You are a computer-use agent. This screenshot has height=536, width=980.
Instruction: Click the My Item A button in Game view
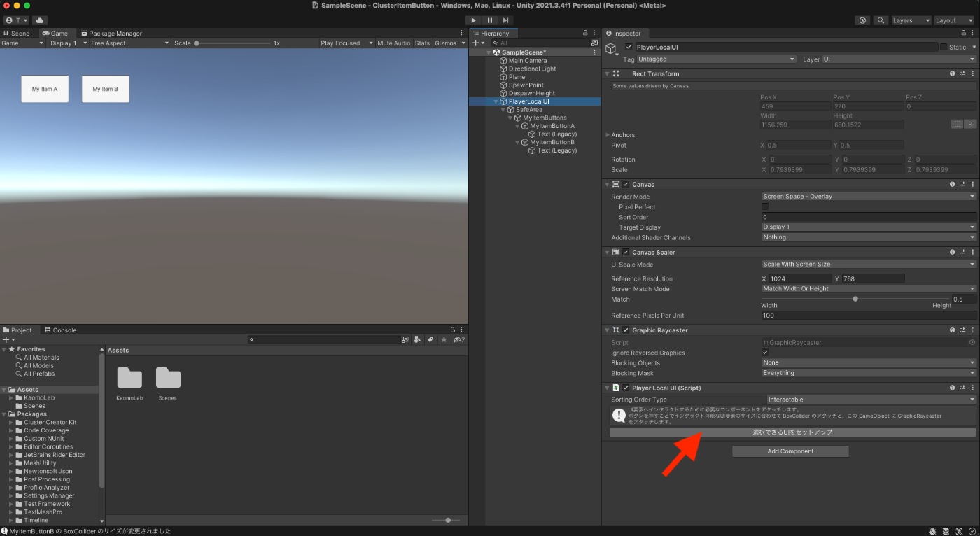[x=45, y=89]
